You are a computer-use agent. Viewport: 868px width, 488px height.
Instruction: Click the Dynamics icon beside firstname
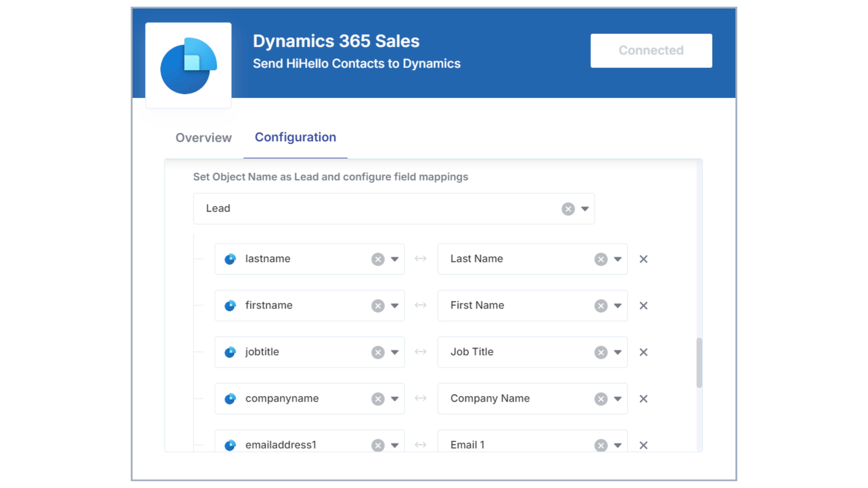coord(230,305)
